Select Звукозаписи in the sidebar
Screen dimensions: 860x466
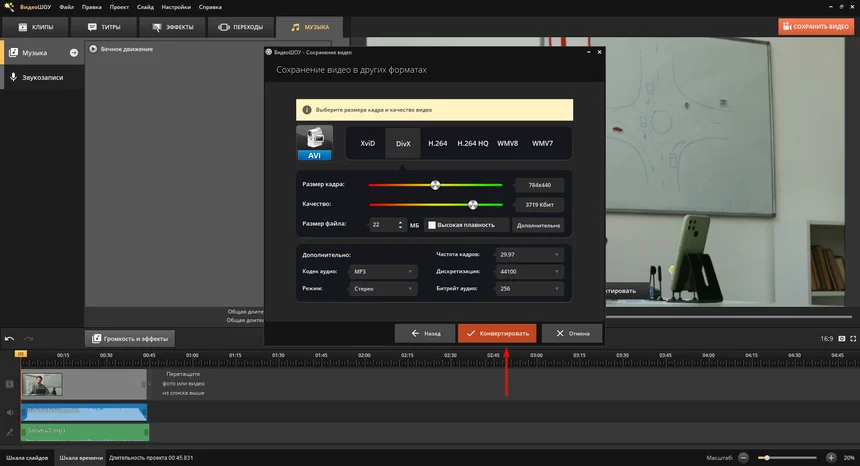click(42, 77)
